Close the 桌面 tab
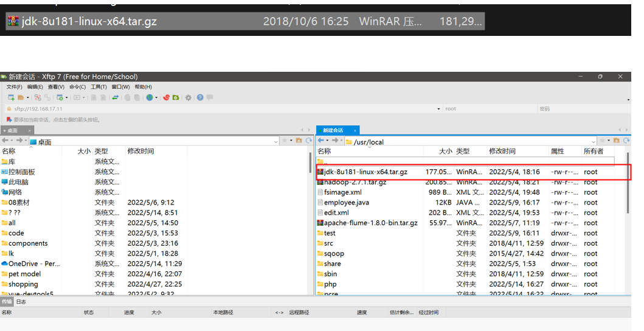The height and width of the screenshot is (331, 644). click(x=29, y=130)
